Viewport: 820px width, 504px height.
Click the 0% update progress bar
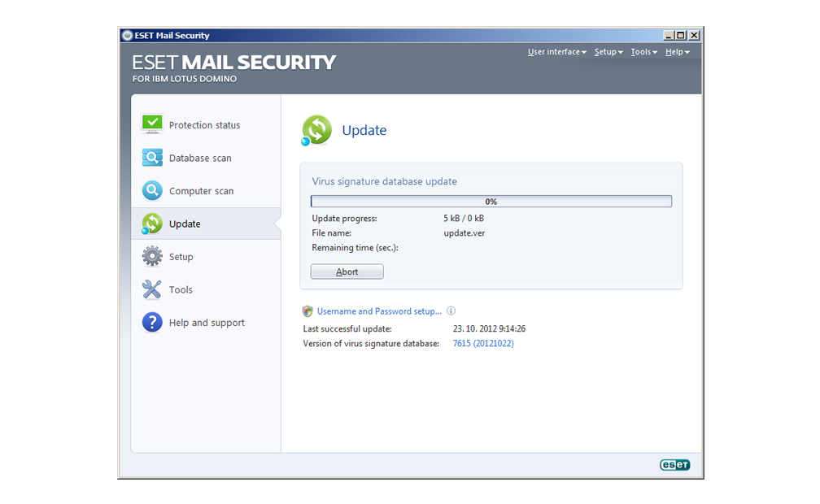coord(491,202)
